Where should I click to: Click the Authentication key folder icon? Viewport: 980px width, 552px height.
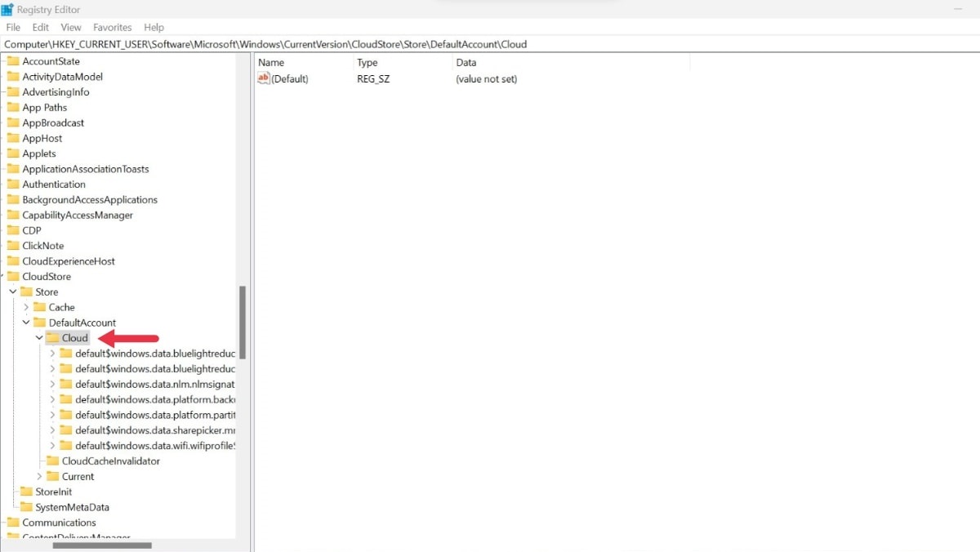[x=15, y=184]
